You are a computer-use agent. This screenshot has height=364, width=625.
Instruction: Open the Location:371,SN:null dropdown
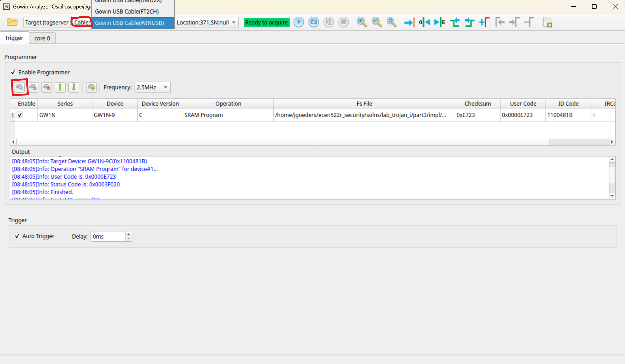click(207, 22)
